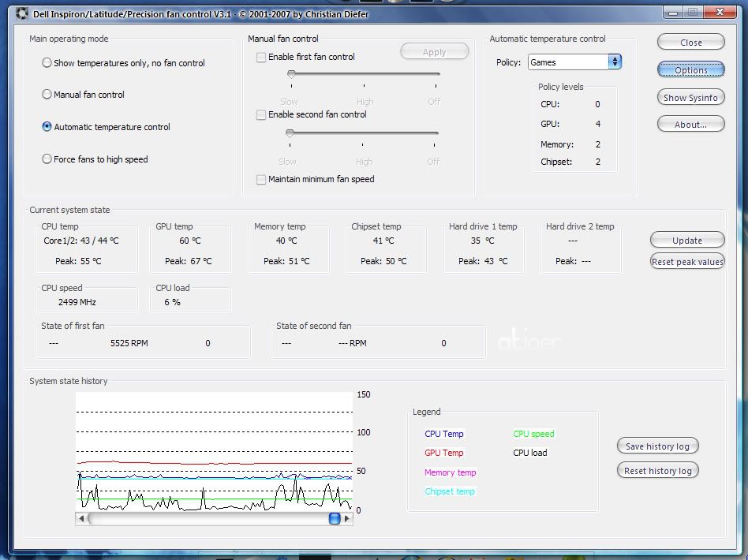Choose Force fans to high speed
The image size is (748, 560).
tap(47, 159)
